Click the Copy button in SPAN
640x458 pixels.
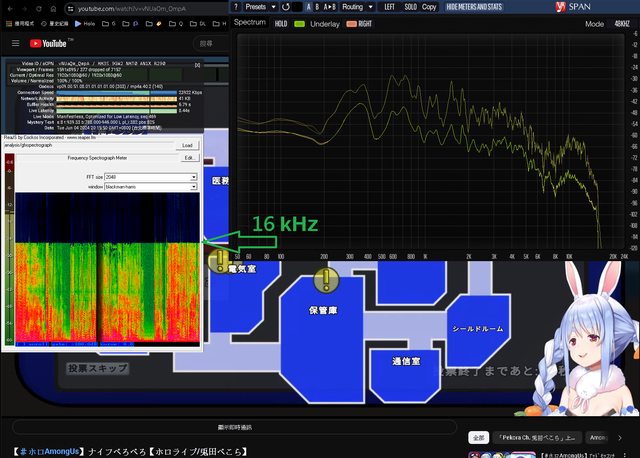[x=429, y=7]
